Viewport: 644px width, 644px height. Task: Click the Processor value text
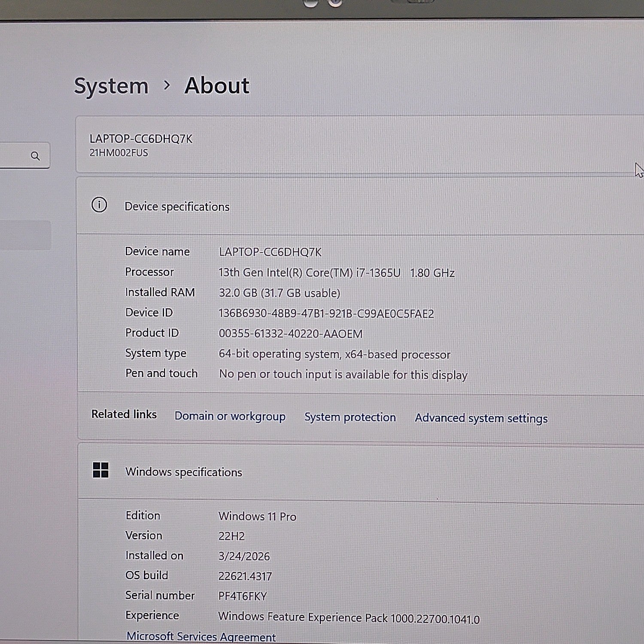coord(337,273)
